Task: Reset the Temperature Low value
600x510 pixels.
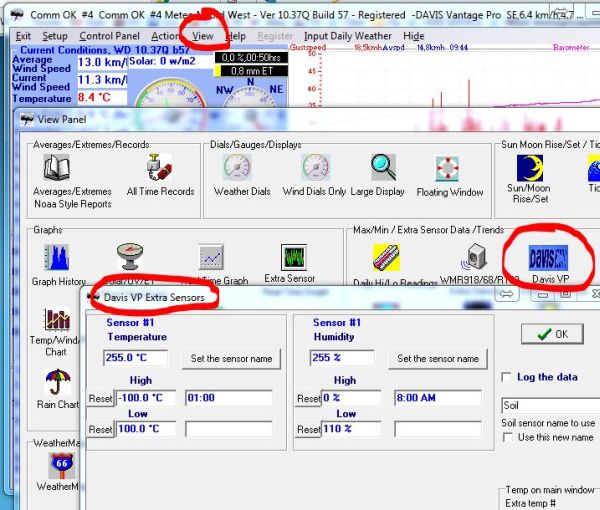Action: click(101, 429)
